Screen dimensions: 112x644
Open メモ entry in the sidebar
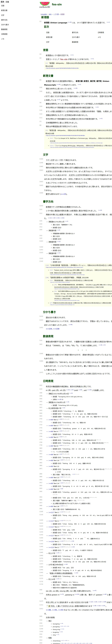click(3, 39)
